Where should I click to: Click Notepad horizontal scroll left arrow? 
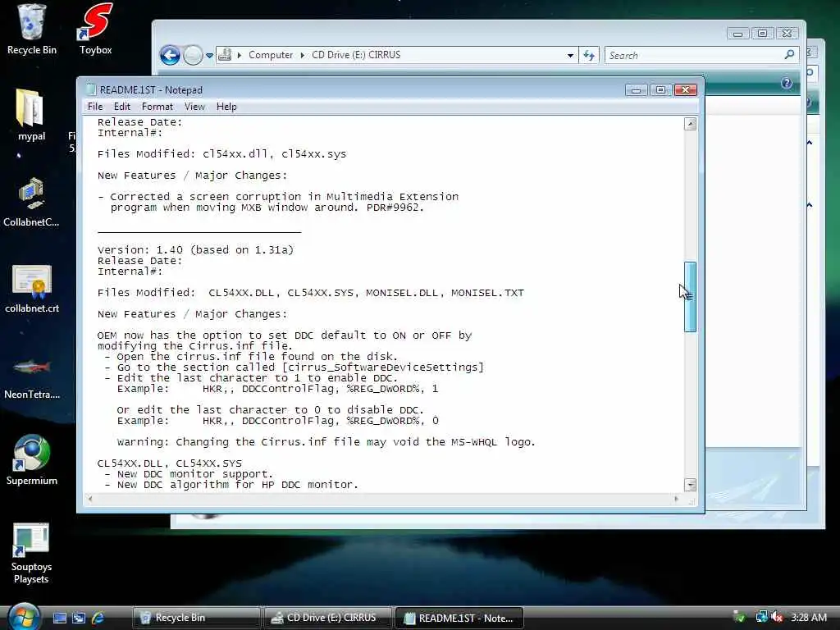[90, 499]
